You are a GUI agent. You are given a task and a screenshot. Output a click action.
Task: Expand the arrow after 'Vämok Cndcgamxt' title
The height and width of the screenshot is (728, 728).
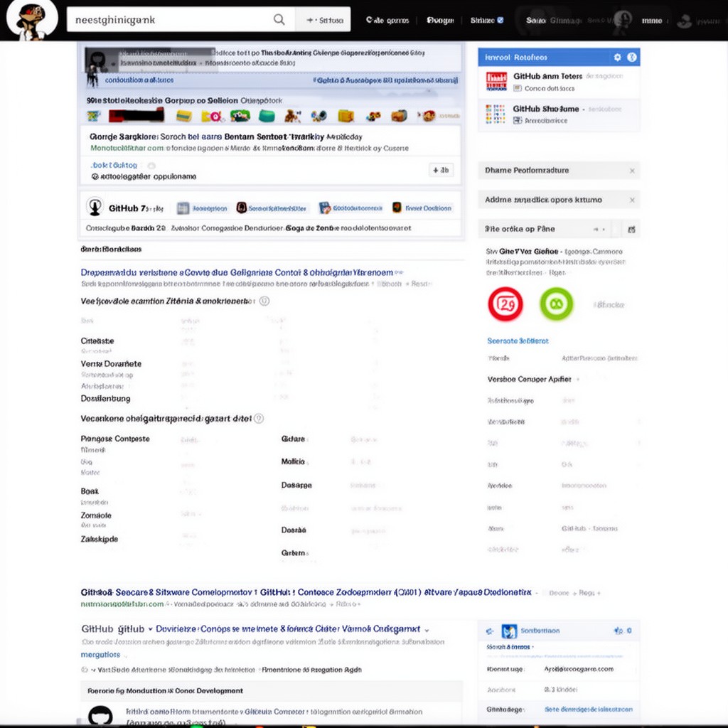coord(427,630)
